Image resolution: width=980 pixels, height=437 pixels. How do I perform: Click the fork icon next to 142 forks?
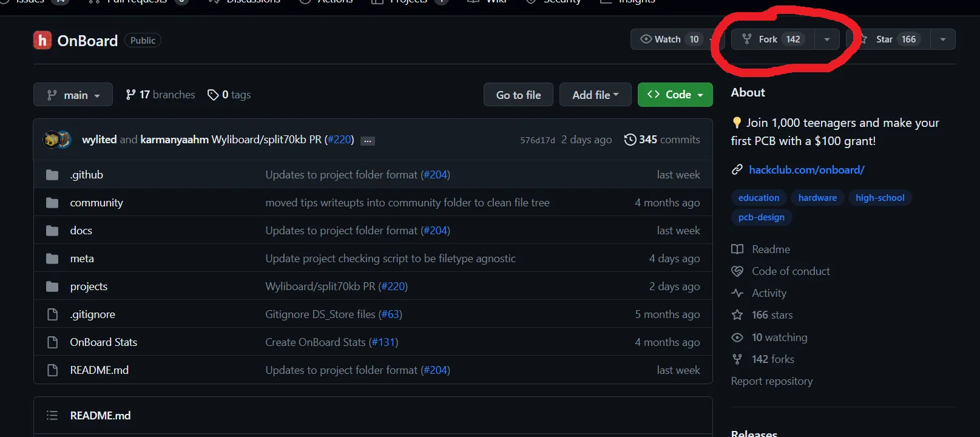point(737,359)
